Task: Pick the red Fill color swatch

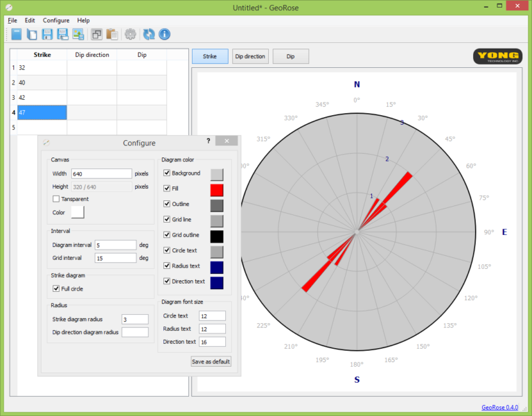Action: (x=217, y=189)
